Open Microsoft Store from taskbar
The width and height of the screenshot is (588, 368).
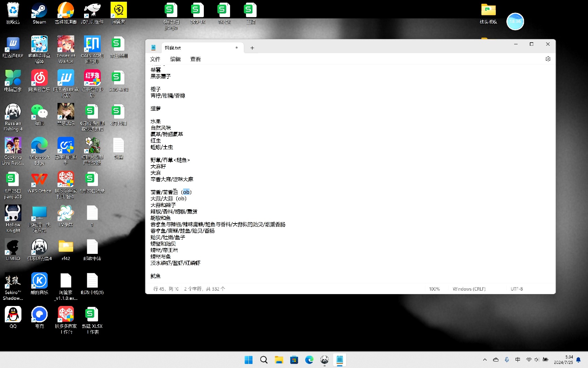(x=294, y=360)
